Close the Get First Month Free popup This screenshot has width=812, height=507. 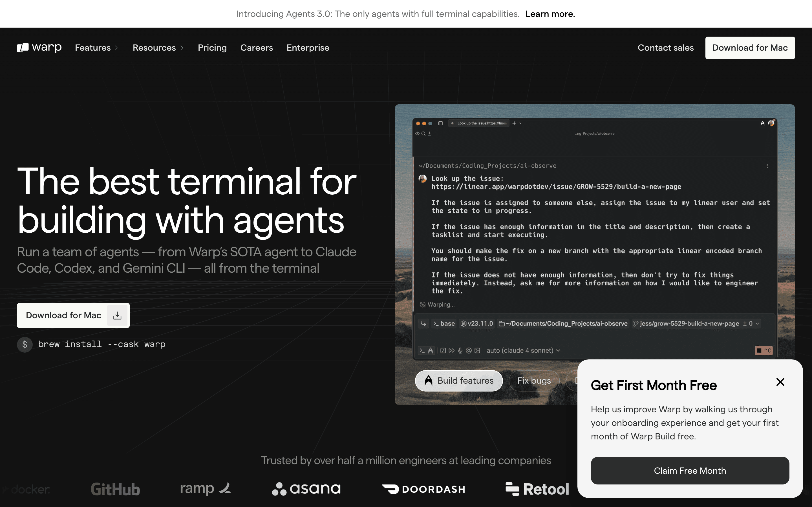780,382
